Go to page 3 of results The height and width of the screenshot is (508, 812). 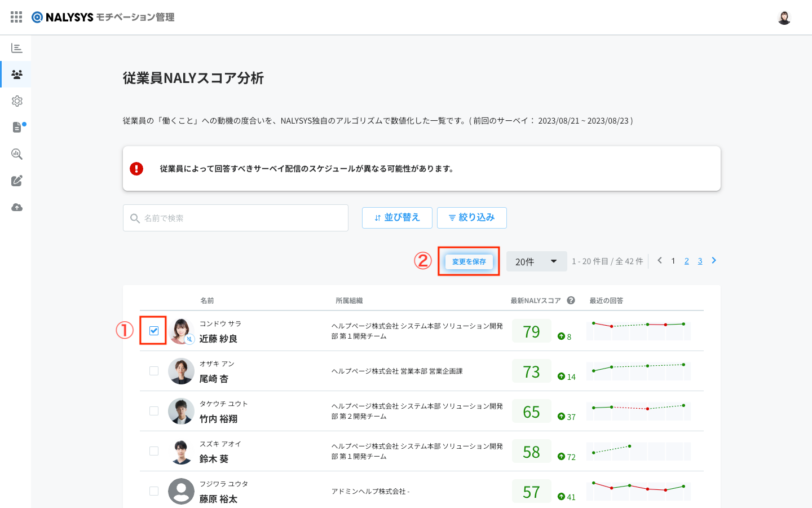click(x=700, y=261)
